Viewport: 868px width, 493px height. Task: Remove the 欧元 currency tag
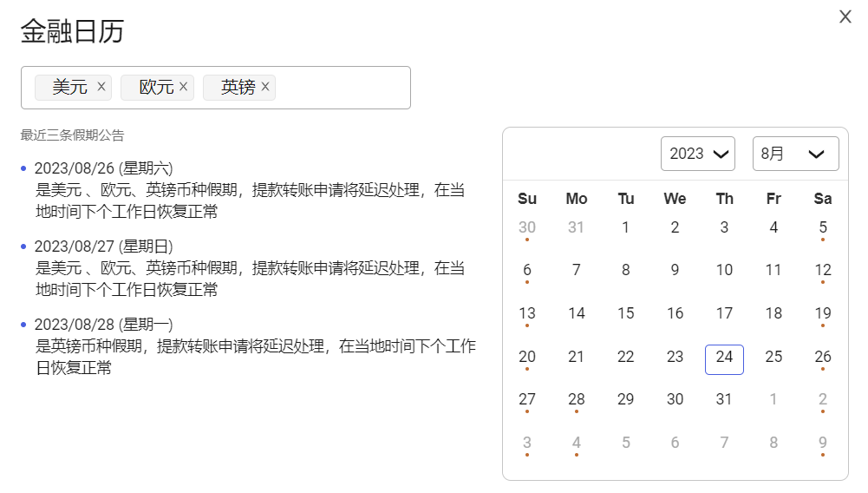pyautogui.click(x=183, y=87)
